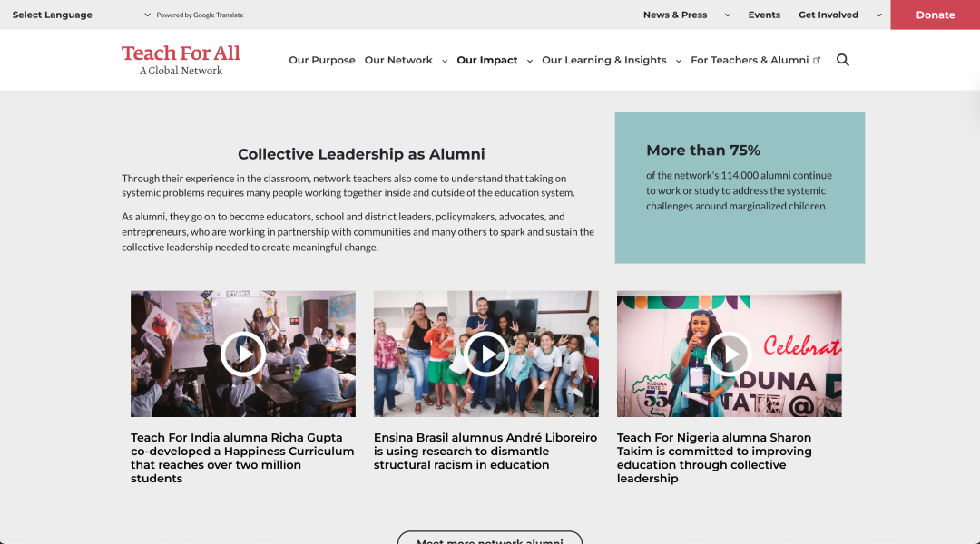Play the Richa Gupta video

[x=243, y=355]
